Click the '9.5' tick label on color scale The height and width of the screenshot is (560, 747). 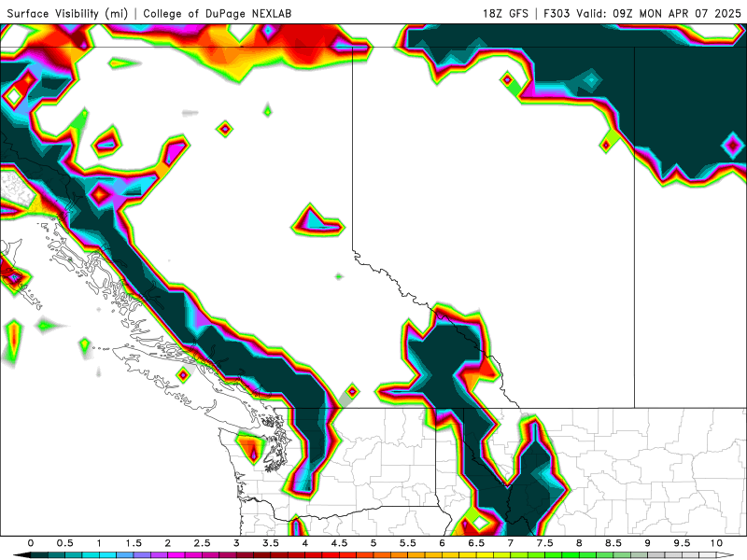coord(683,543)
